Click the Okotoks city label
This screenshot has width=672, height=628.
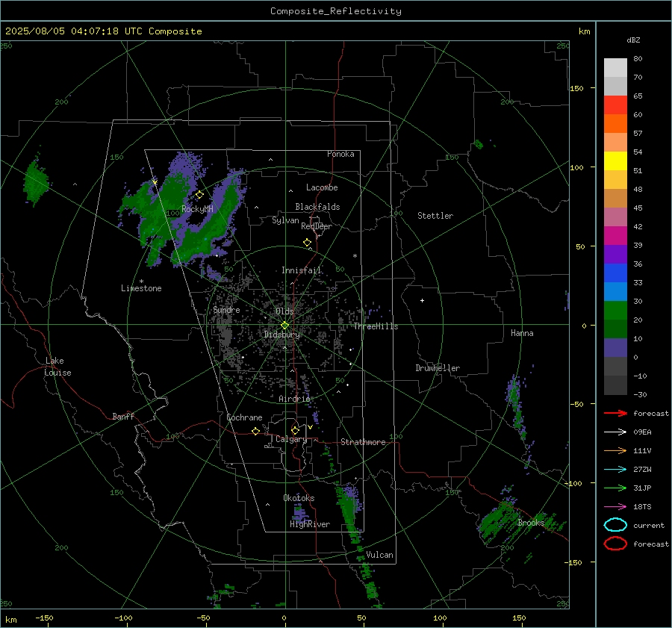299,498
